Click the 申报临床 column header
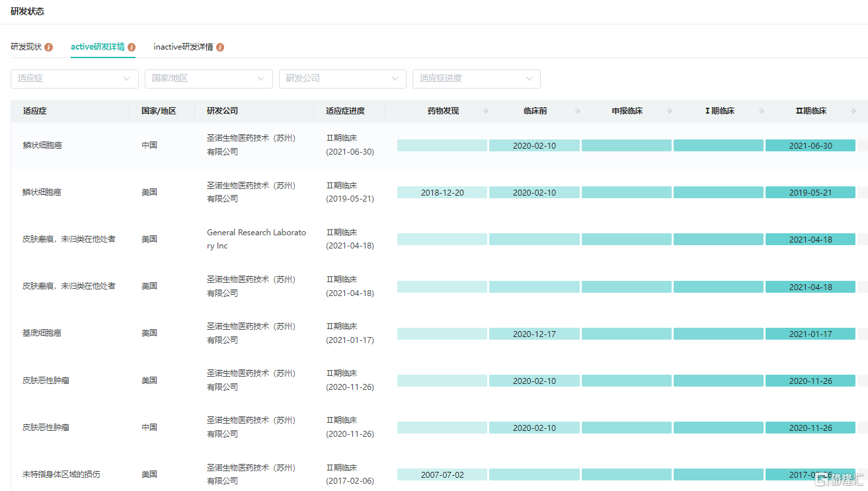The image size is (868, 491). (627, 111)
